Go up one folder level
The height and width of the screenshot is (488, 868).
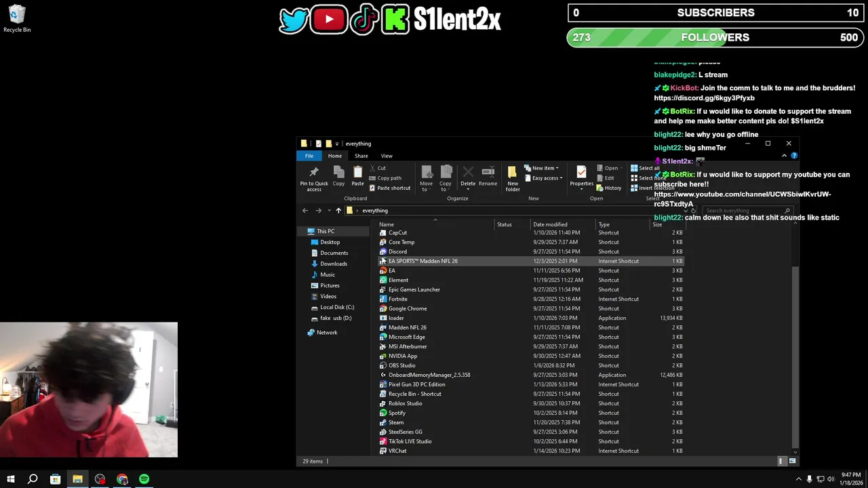[x=338, y=211]
